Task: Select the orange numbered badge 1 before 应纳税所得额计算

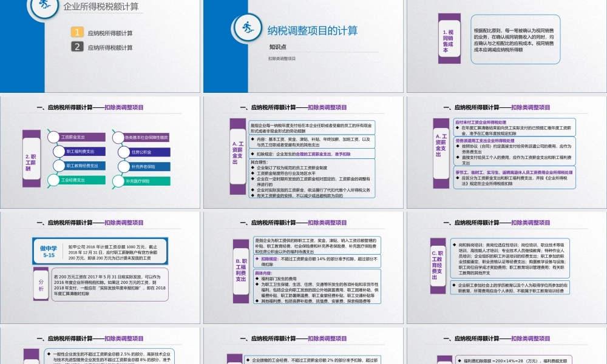Action: [x=76, y=32]
